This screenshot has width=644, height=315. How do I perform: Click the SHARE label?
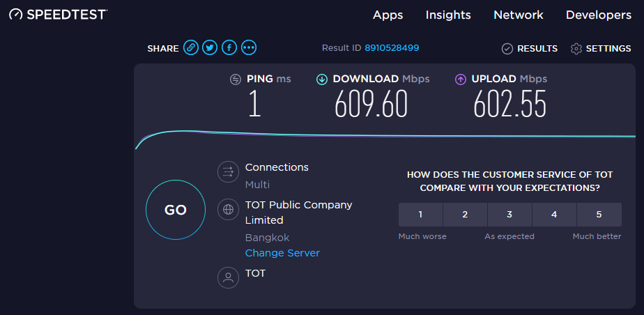click(x=163, y=49)
